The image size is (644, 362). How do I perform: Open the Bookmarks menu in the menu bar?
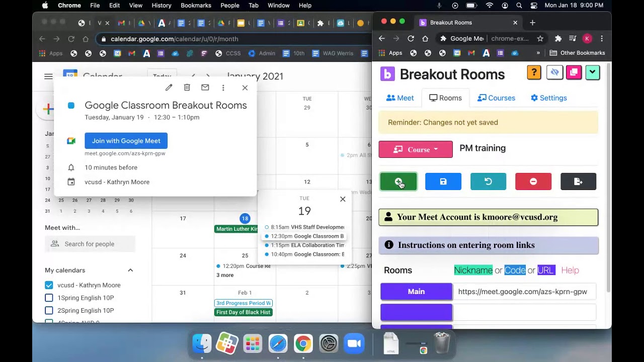[196, 6]
